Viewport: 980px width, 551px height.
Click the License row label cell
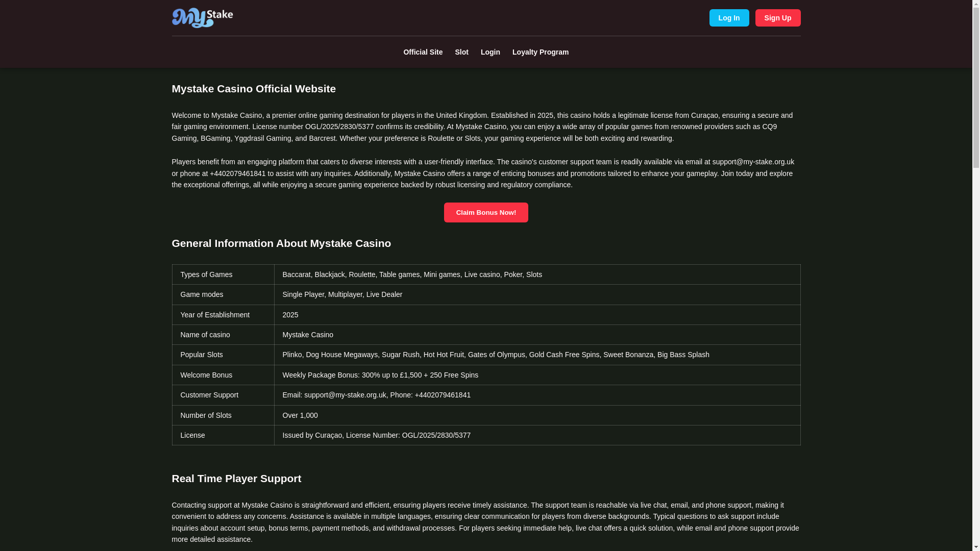223,435
